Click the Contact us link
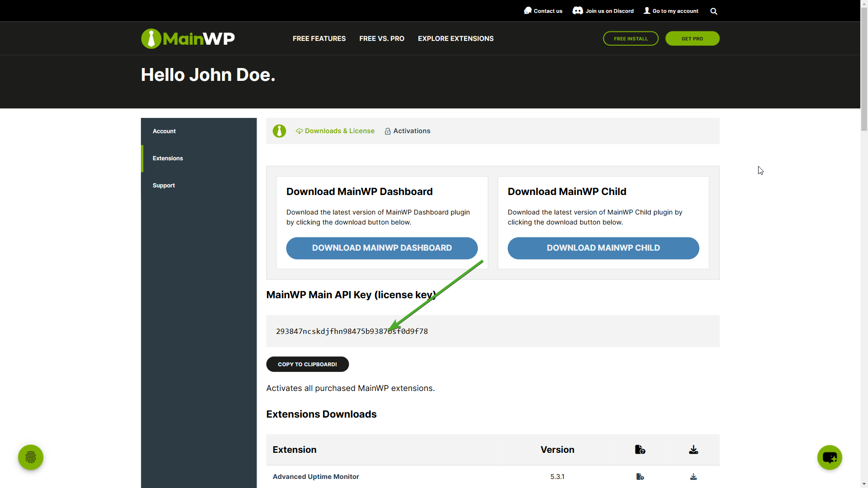This screenshot has width=868, height=488. 548,11
